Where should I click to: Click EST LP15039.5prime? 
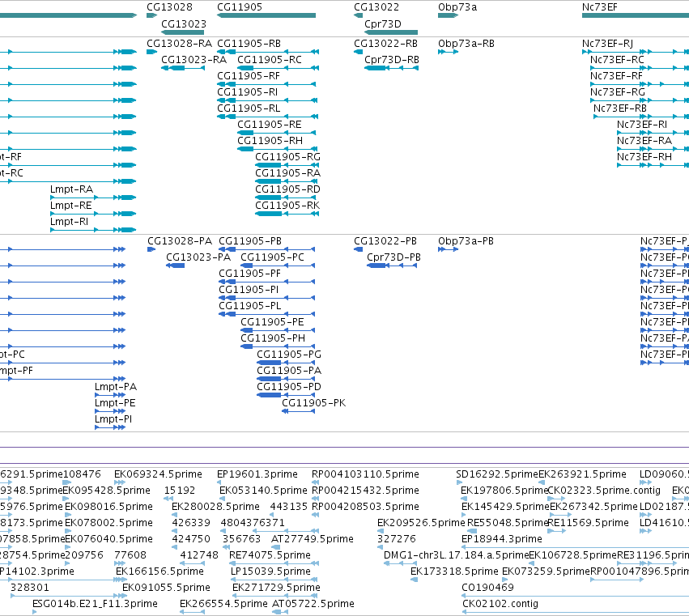point(270,571)
